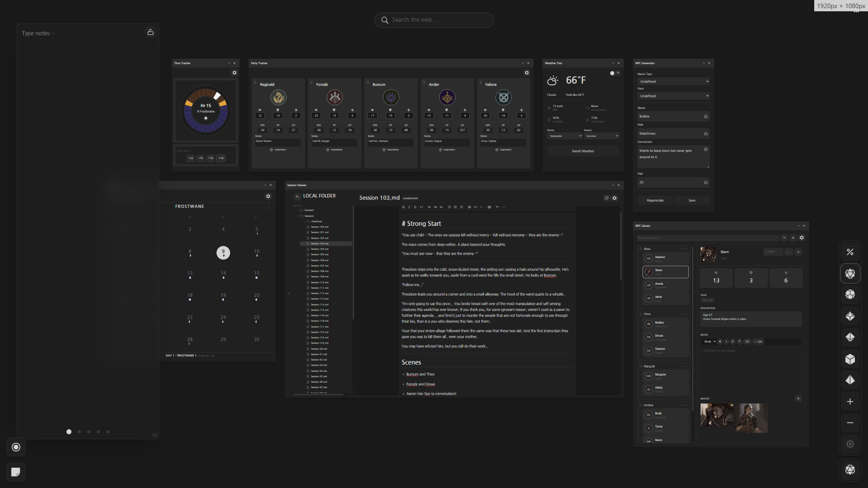Open the Biome dropdown set to Temperate
Image resolution: width=868 pixels, height=488 pixels.
coord(565,136)
